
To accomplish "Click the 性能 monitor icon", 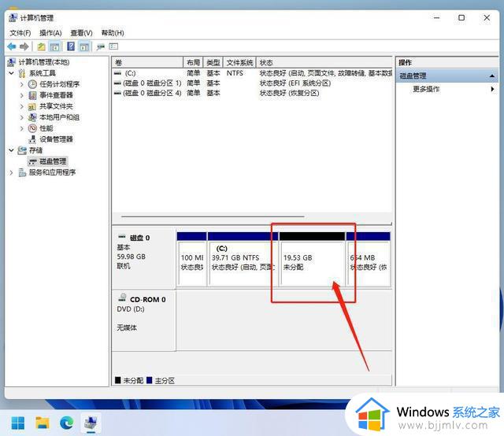I will 32,128.
